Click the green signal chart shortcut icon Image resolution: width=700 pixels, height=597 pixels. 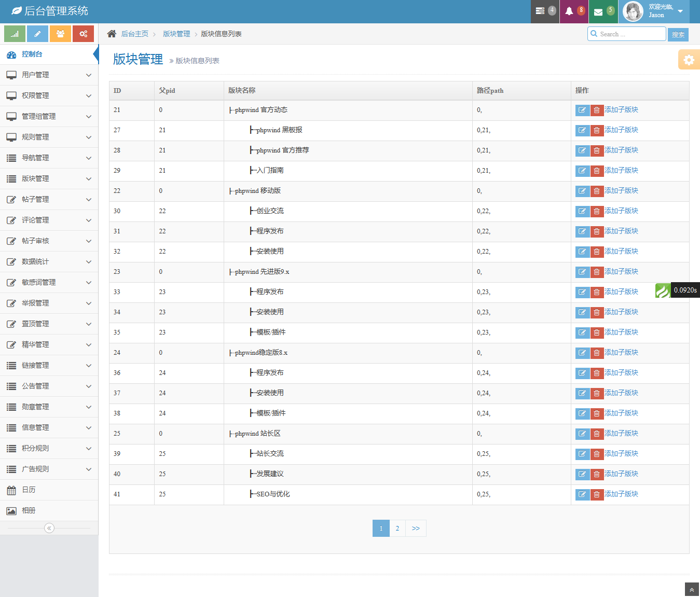15,34
